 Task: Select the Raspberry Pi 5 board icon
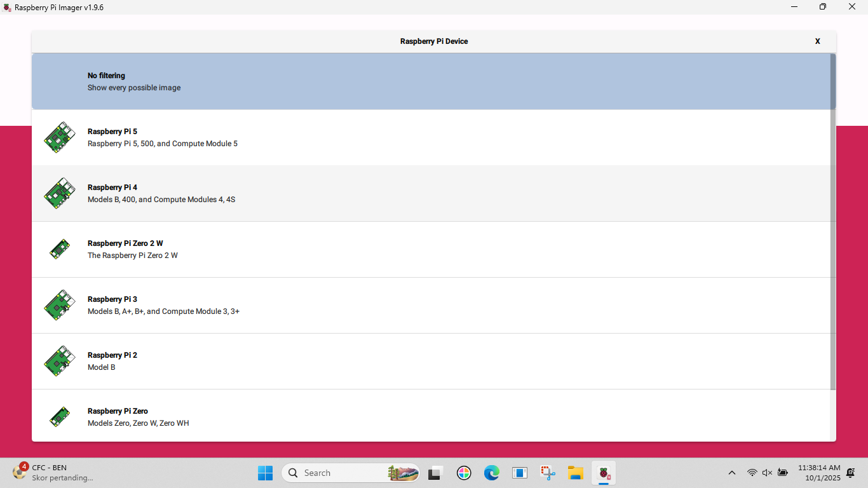tap(59, 137)
